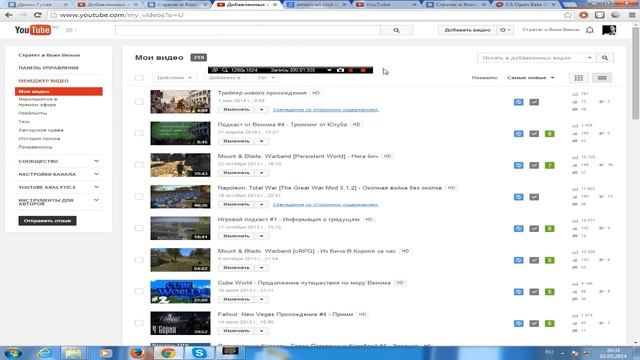Image resolution: width=640 pixels, height=360 pixels.
Task: Go back in Chrome
Action: click(x=9, y=15)
